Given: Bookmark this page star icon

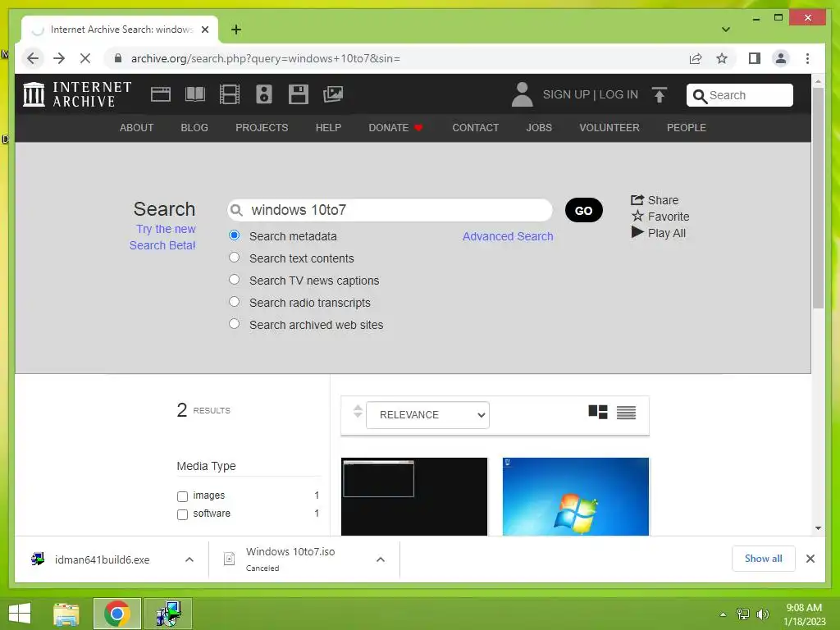Looking at the screenshot, I should point(722,58).
